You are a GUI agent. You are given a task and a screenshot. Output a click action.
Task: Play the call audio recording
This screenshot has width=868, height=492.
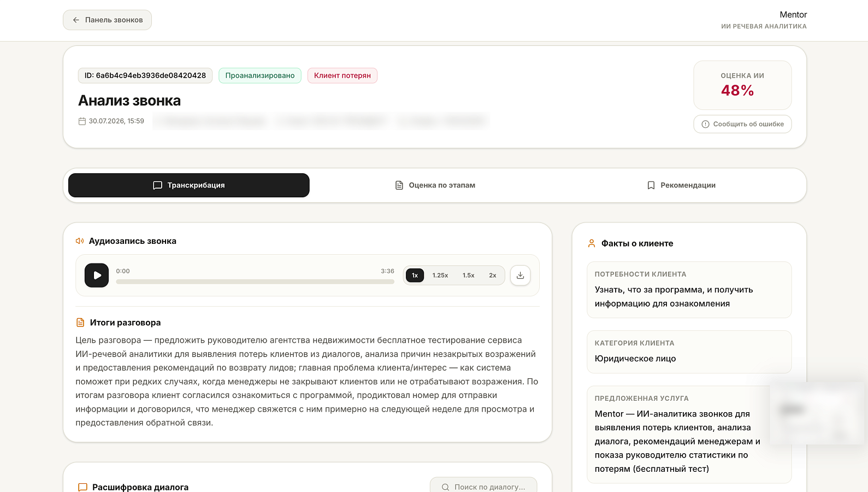(97, 276)
